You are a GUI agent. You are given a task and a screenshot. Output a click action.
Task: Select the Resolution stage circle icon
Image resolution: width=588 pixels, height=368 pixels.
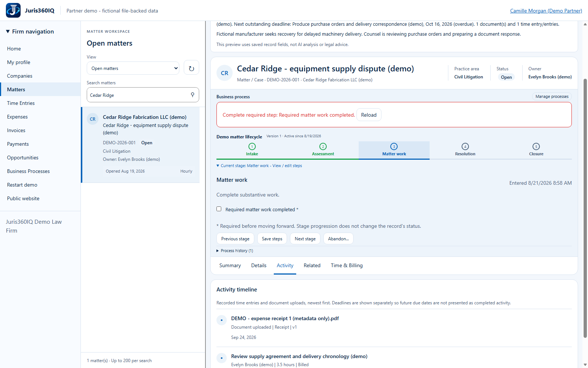[465, 146]
